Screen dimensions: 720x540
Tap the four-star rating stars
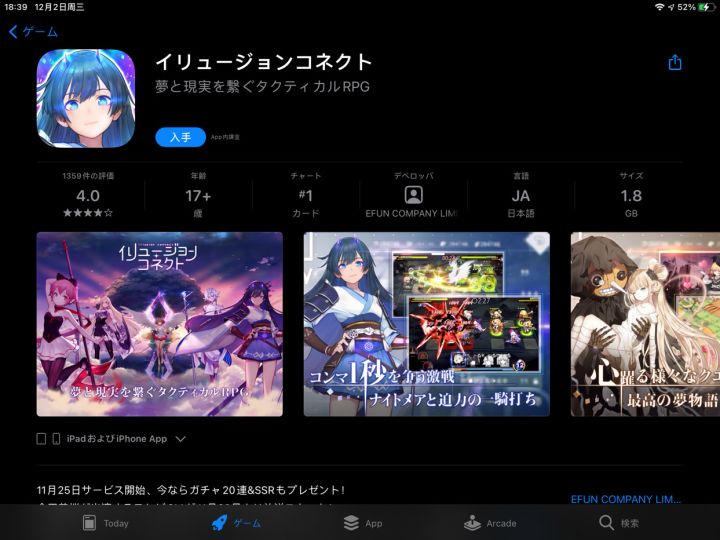coord(88,213)
